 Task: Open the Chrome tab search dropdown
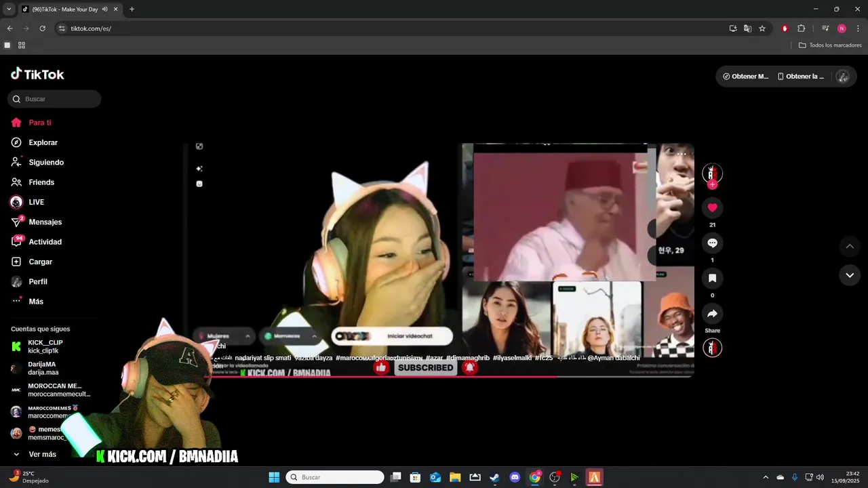[9, 9]
